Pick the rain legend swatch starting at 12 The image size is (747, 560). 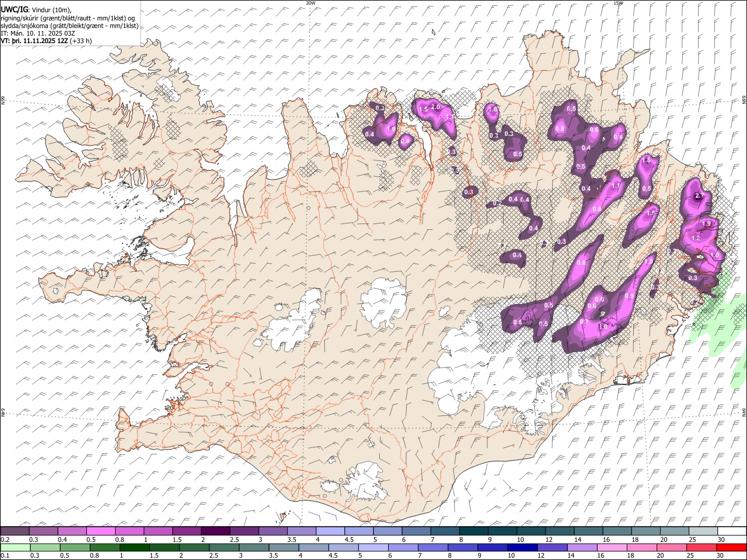(552, 547)
